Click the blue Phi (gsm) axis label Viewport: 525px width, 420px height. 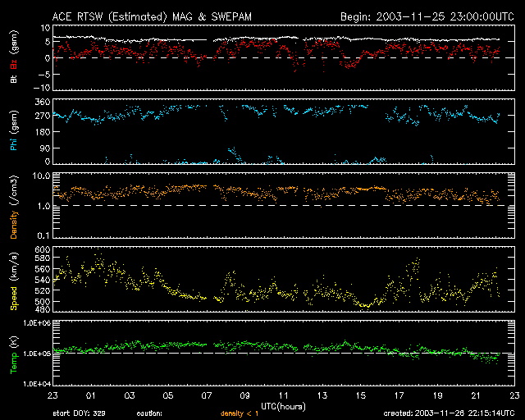(14, 131)
